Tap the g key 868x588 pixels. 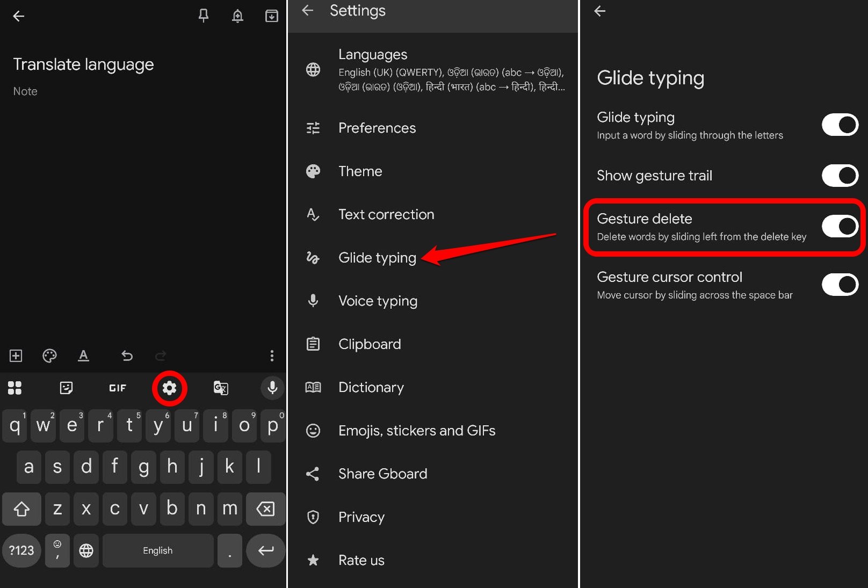(x=143, y=467)
